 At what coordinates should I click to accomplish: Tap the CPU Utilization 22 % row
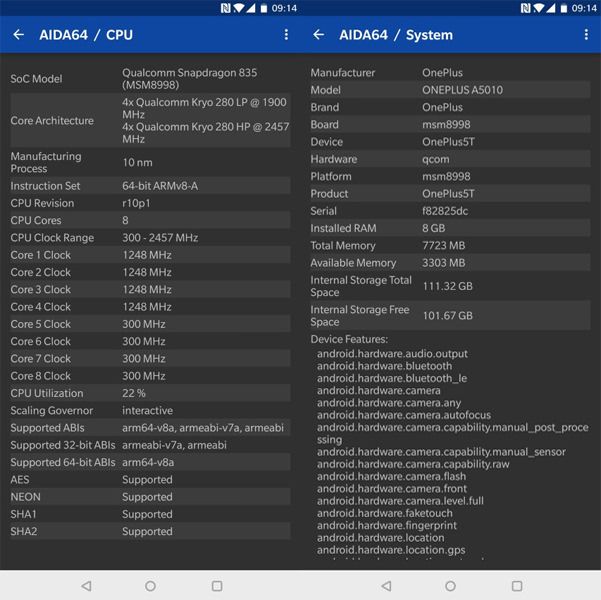(150, 393)
